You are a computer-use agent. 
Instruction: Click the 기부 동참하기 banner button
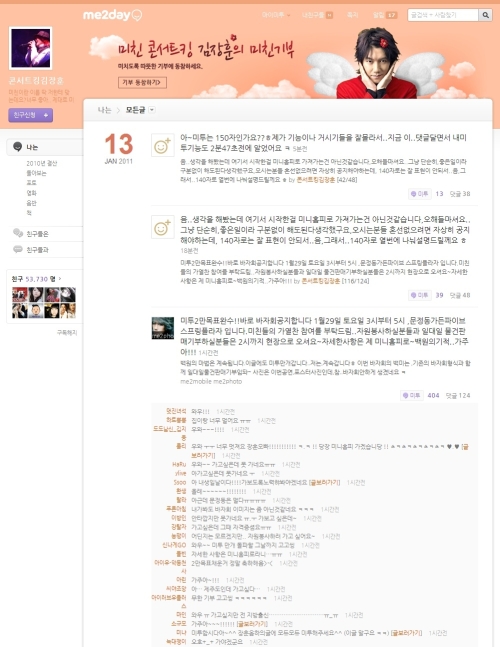click(142, 82)
